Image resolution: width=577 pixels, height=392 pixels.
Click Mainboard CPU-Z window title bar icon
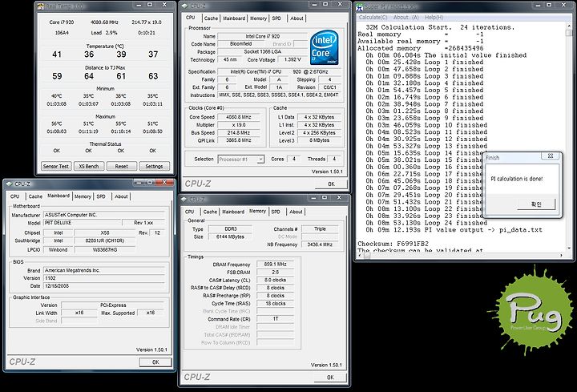[x=9, y=184]
